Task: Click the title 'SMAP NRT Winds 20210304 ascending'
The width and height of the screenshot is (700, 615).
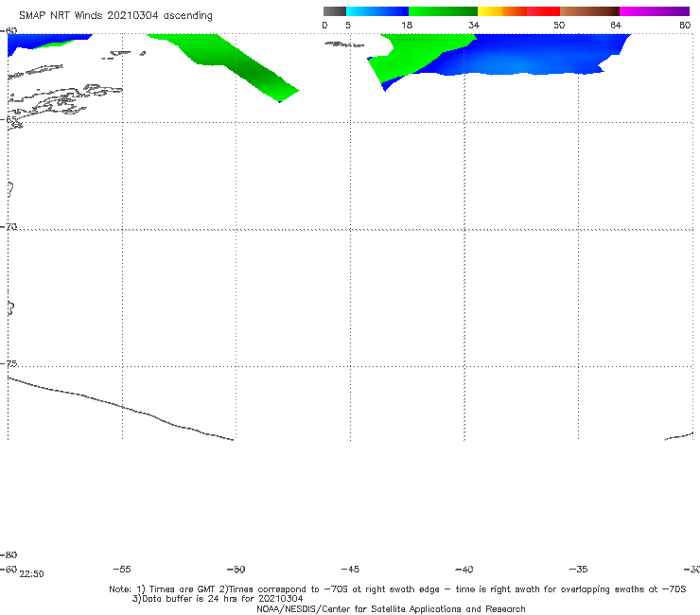Action: 115,15
